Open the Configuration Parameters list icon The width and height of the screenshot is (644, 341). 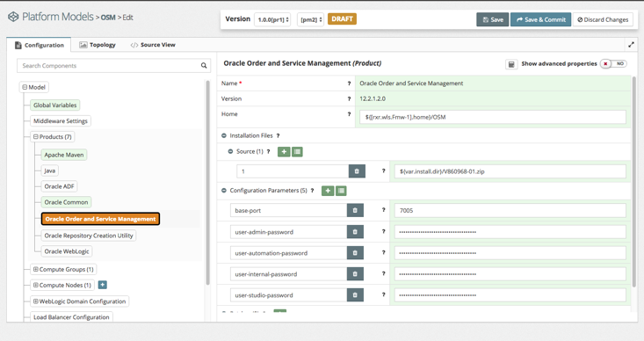341,191
